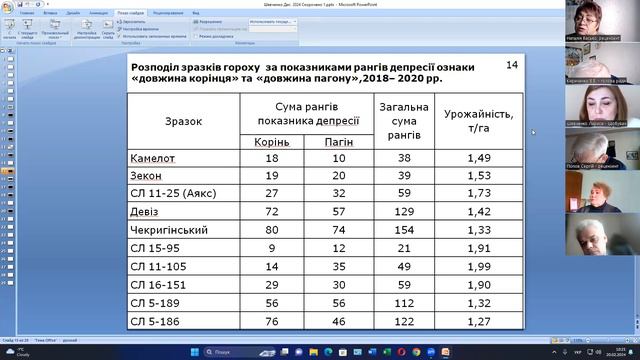Click Normal view icon in status bar

pos(554,340)
